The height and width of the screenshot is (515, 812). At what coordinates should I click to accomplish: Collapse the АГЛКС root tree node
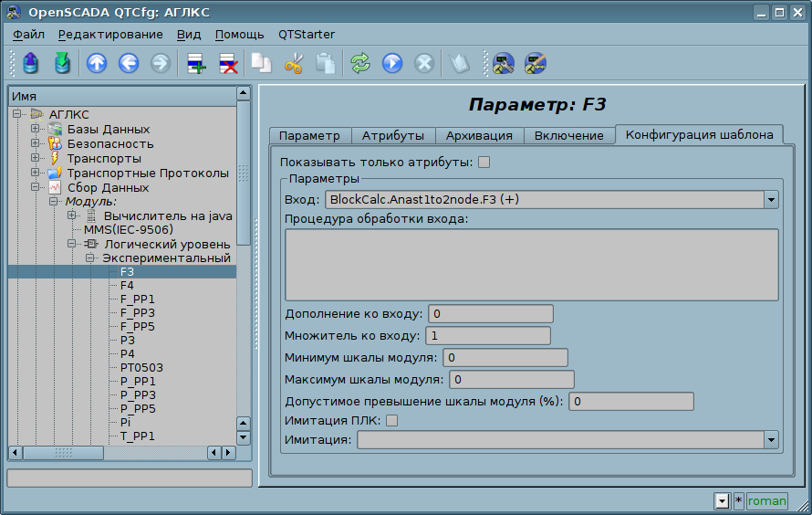click(x=16, y=113)
